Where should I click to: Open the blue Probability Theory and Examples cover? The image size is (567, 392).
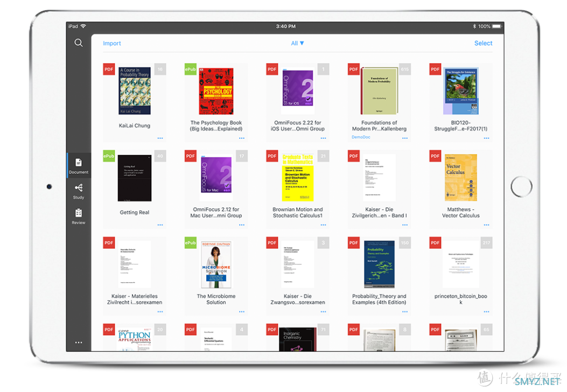(x=379, y=265)
